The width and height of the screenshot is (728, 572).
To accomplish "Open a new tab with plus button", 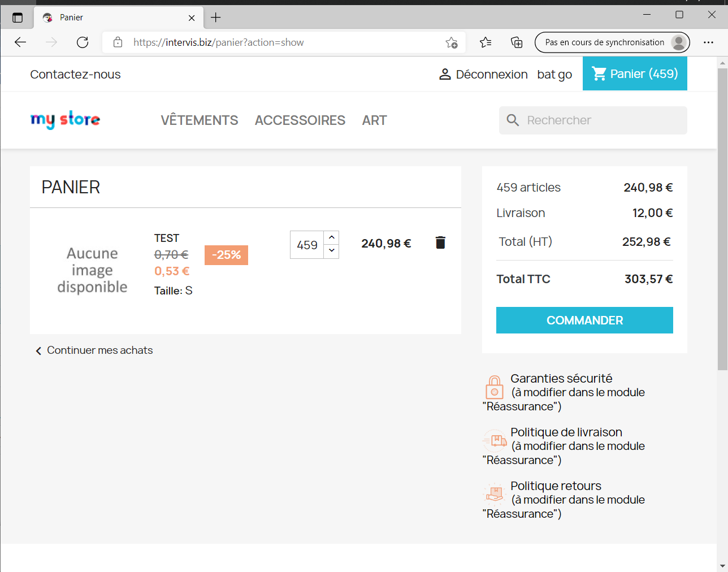I will [x=216, y=18].
